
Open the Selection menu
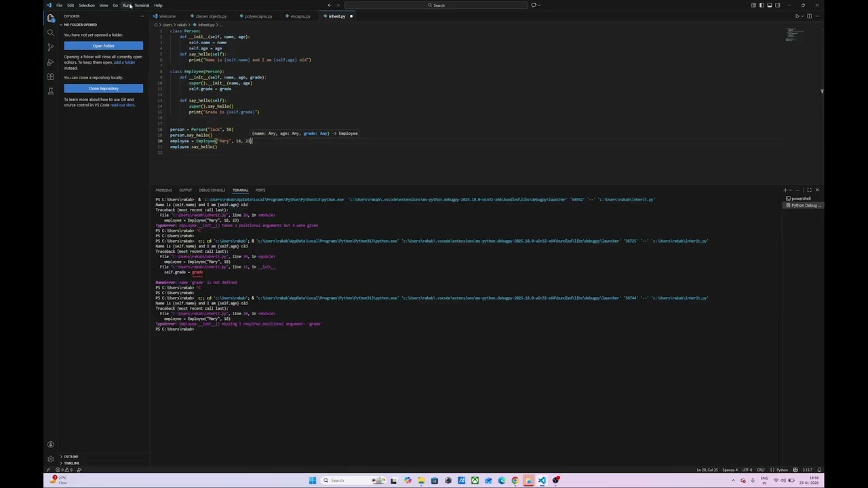click(86, 5)
